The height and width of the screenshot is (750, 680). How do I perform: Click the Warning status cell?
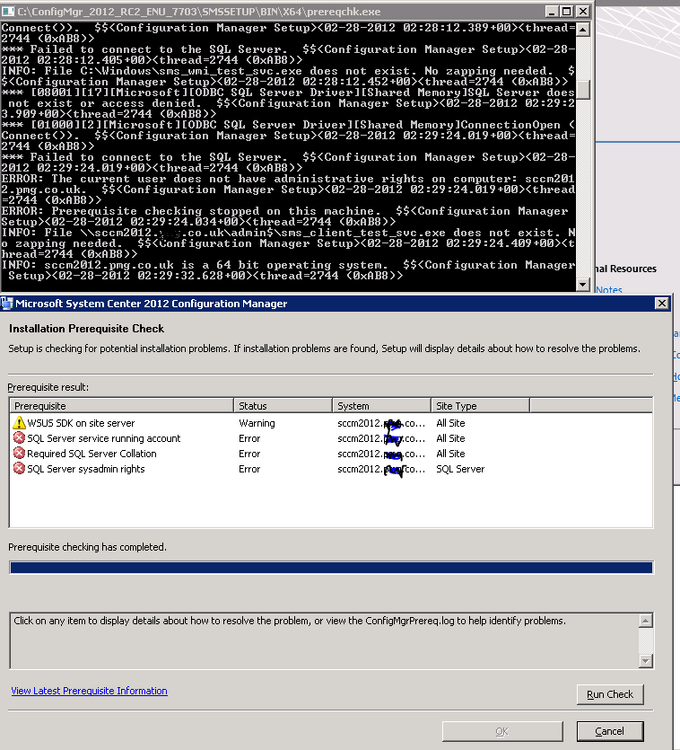[257, 423]
